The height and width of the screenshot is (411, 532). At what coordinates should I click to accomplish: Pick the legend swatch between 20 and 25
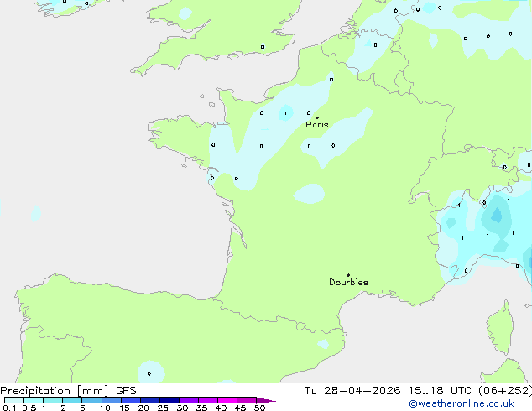150,400
